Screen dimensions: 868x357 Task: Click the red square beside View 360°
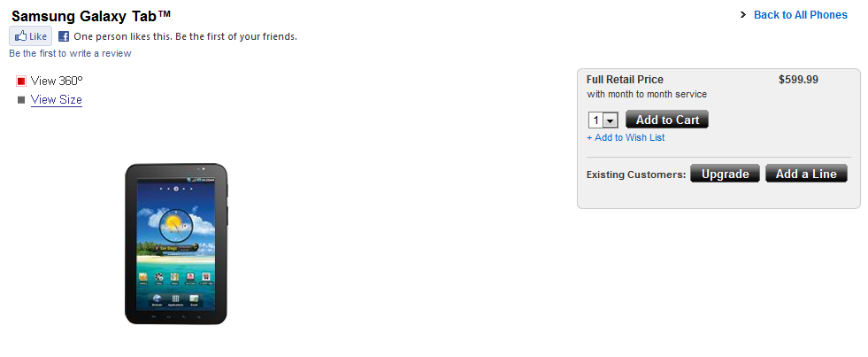[21, 81]
